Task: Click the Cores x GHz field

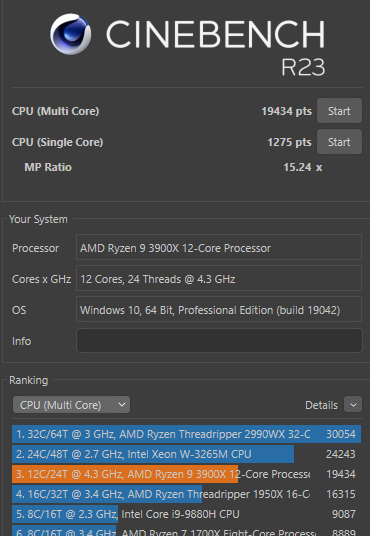Action: click(219, 279)
